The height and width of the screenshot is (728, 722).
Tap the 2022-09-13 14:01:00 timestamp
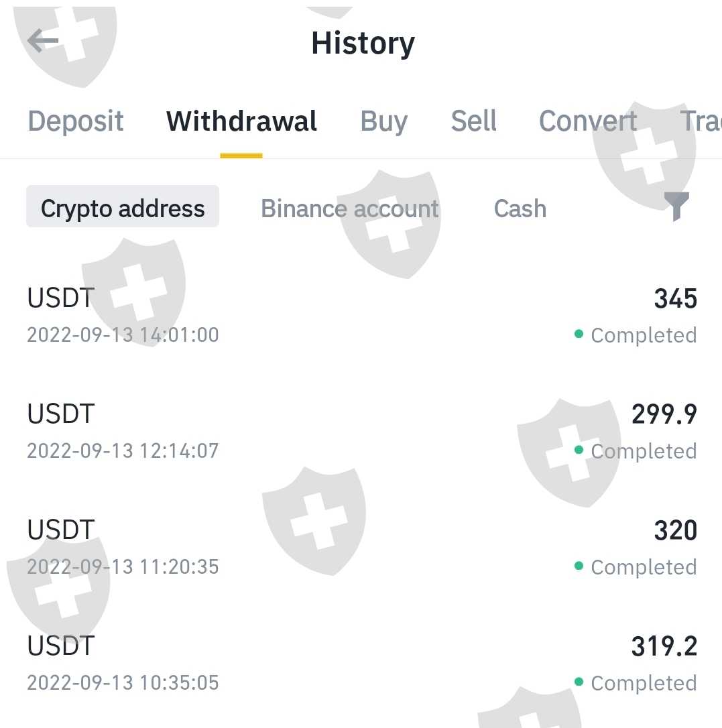(123, 335)
